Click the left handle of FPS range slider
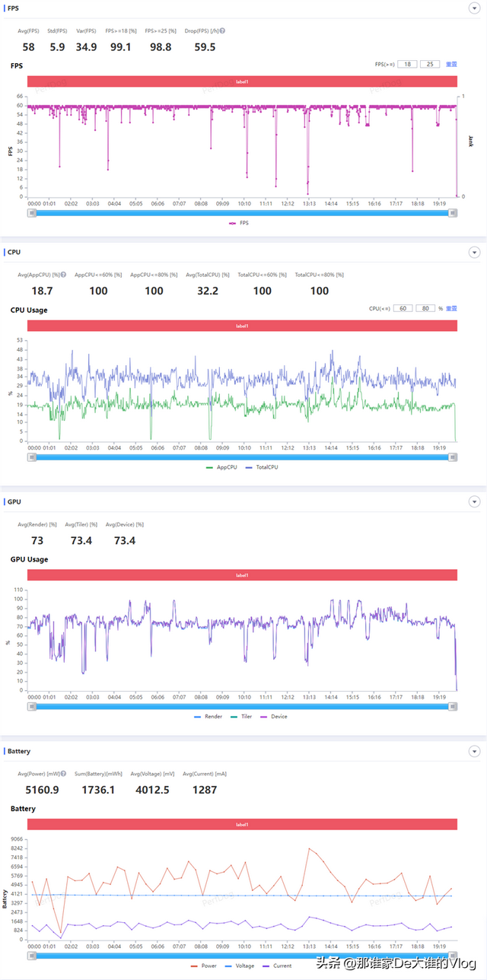This screenshot has height=980, width=487. tap(32, 213)
